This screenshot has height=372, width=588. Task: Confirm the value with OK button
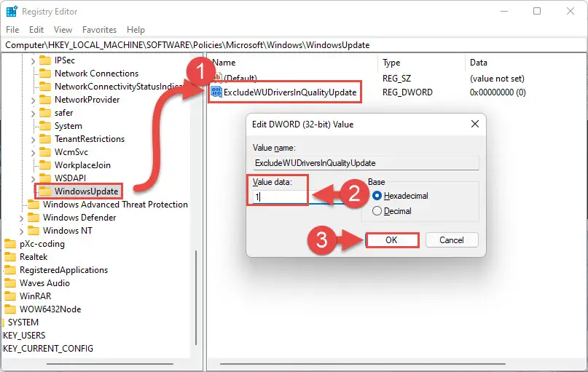pyautogui.click(x=391, y=240)
